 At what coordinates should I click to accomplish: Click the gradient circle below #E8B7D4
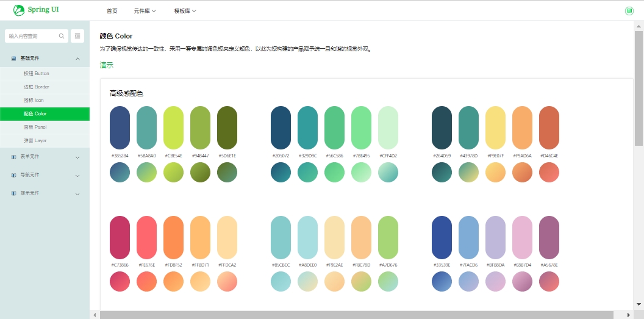[523, 282]
